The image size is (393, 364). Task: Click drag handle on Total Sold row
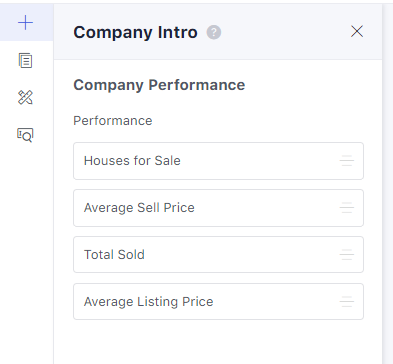click(347, 255)
